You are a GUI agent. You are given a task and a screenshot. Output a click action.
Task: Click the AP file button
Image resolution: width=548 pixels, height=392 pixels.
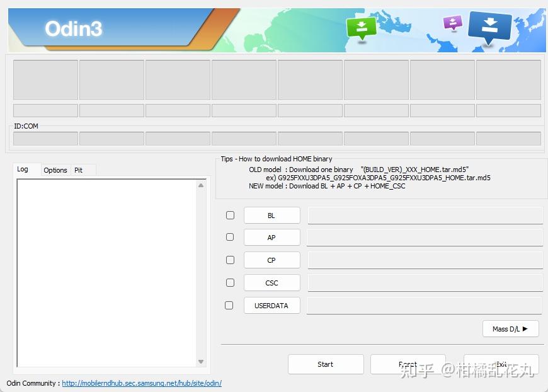pyautogui.click(x=272, y=238)
